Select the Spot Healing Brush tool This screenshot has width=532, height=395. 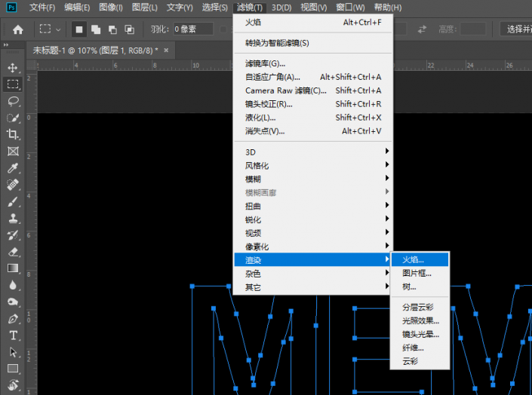click(13, 185)
